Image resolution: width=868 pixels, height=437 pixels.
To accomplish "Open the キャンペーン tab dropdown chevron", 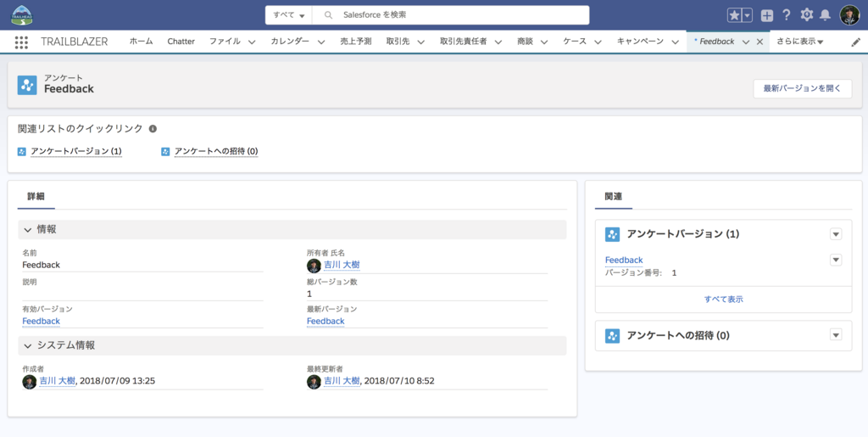I will 675,42.
